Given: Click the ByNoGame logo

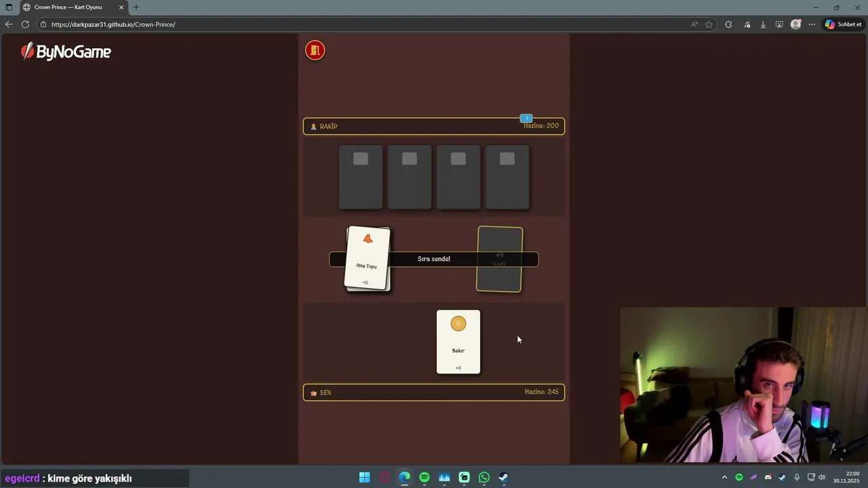Looking at the screenshot, I should point(66,52).
